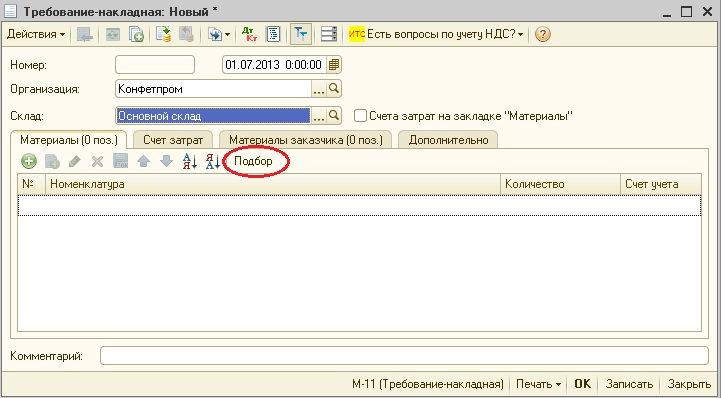
Task: Open the Материалы заказчика (0 поз.) tab
Action: click(x=306, y=140)
